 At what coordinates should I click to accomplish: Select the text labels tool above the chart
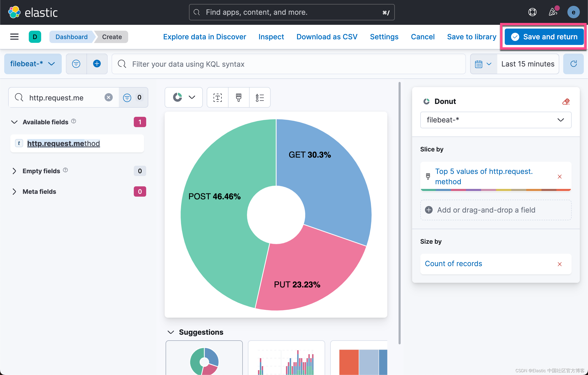(x=217, y=97)
